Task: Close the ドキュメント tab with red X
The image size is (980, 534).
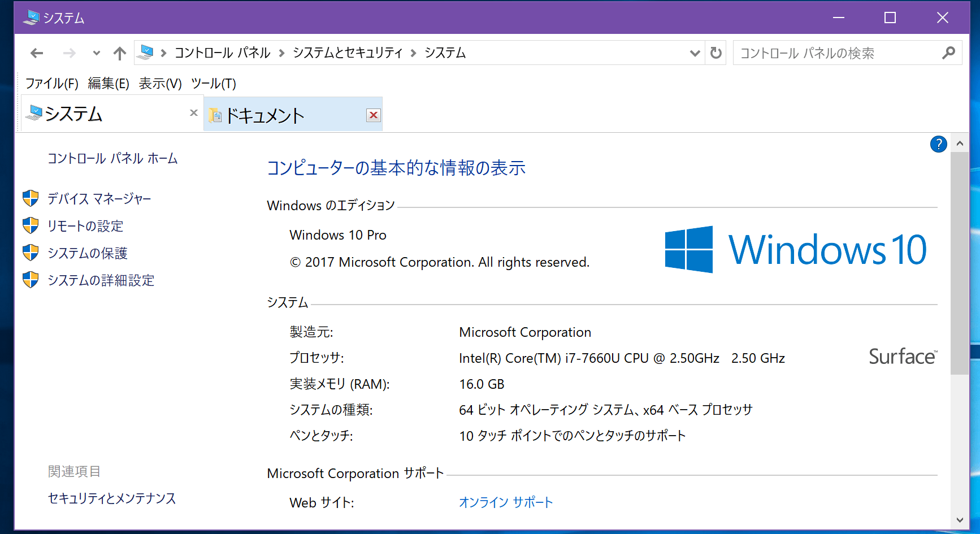Action: coord(374,115)
